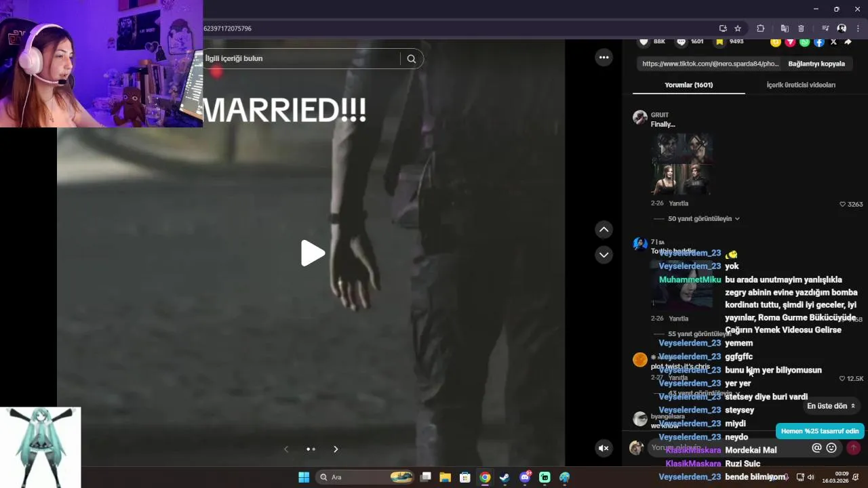Switch to 'İçerik üreticisi videoları' tab
The image size is (868, 488).
[801, 85]
